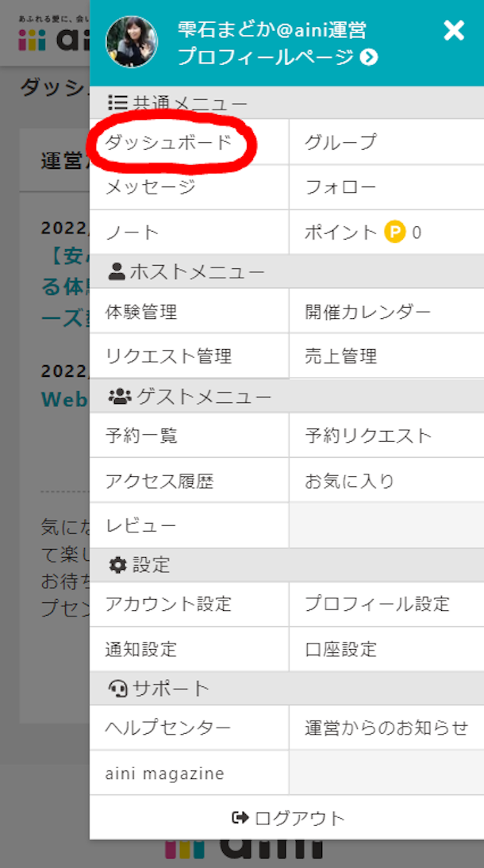
Task: Click the user profile avatar photo
Action: point(132,42)
